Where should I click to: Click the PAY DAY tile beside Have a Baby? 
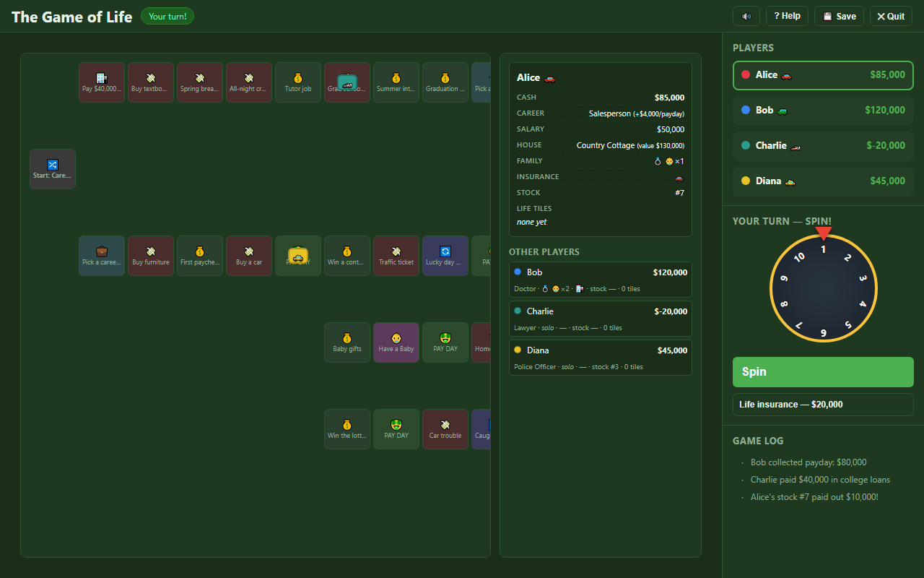(x=445, y=342)
